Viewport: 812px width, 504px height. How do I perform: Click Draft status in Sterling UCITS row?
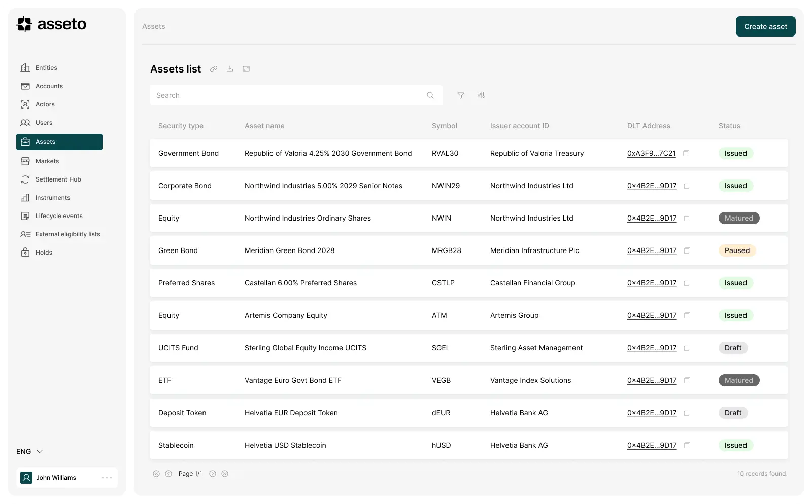click(x=733, y=348)
